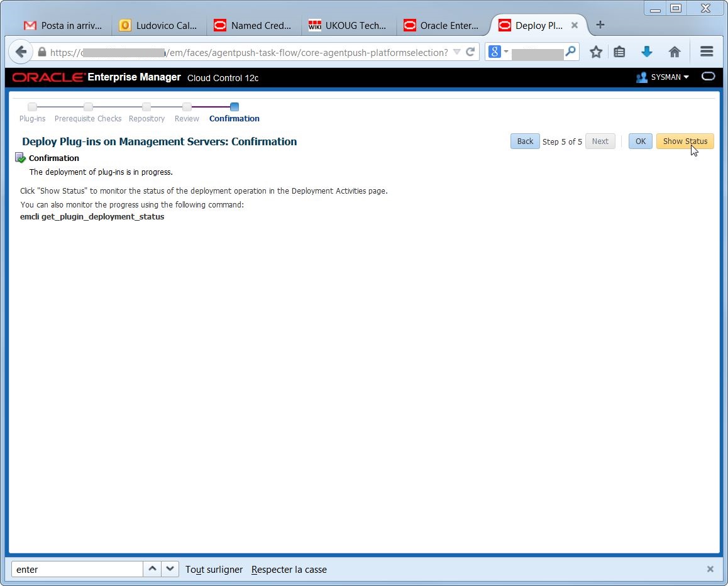Open the URL history dropdown arrow
The width and height of the screenshot is (728, 586).
[457, 52]
